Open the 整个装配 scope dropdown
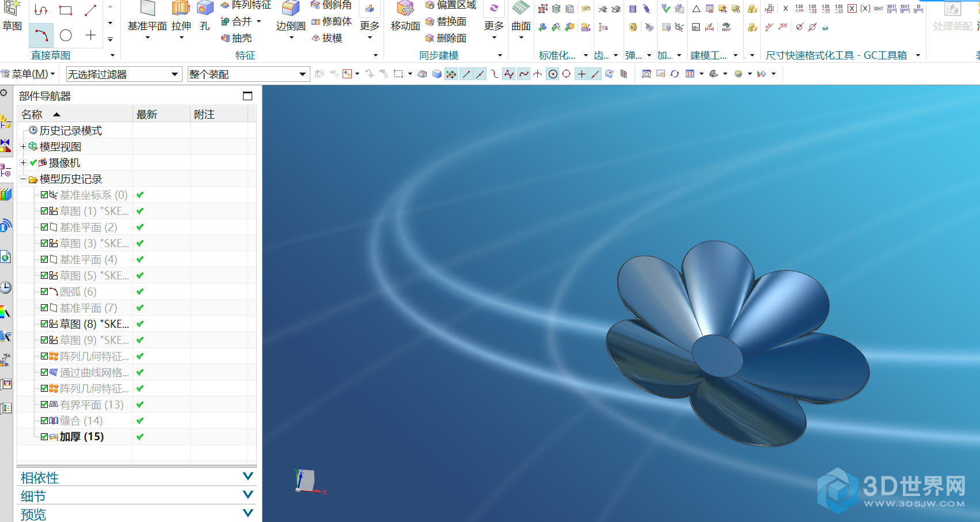Screen dimensions: 980x522 249,74
